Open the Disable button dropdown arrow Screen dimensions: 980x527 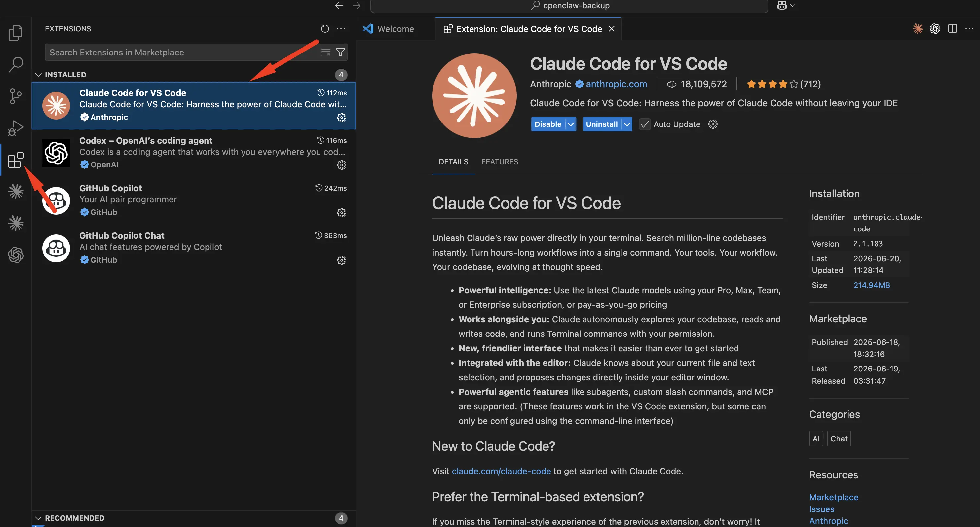[571, 124]
